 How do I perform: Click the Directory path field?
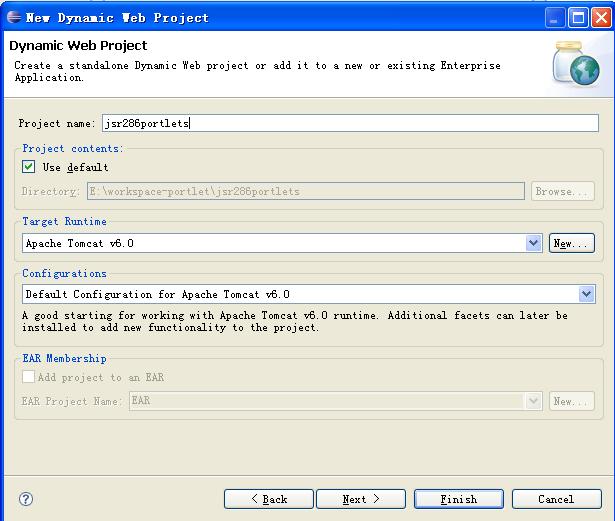pyautogui.click(x=306, y=191)
